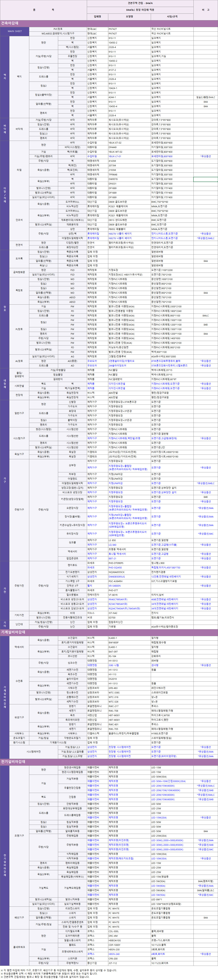Click the 모델명 column header
Image resolution: width=218 pixels, height=980 pixels.
[x=129, y=16]
